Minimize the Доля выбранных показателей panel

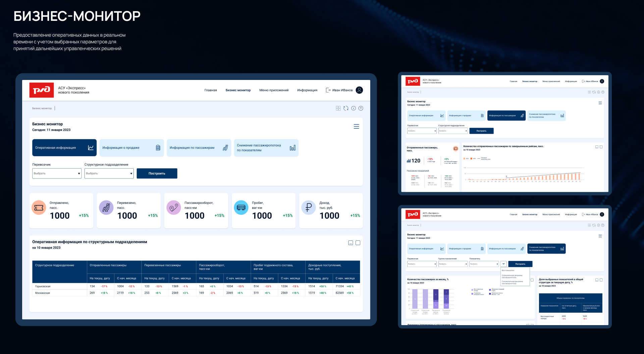click(597, 280)
